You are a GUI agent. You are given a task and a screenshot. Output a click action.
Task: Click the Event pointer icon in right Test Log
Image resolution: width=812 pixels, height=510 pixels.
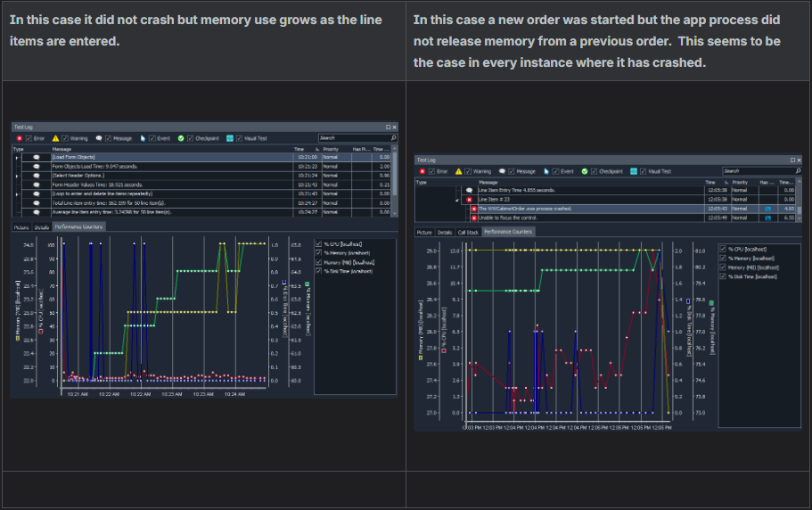[x=545, y=171]
